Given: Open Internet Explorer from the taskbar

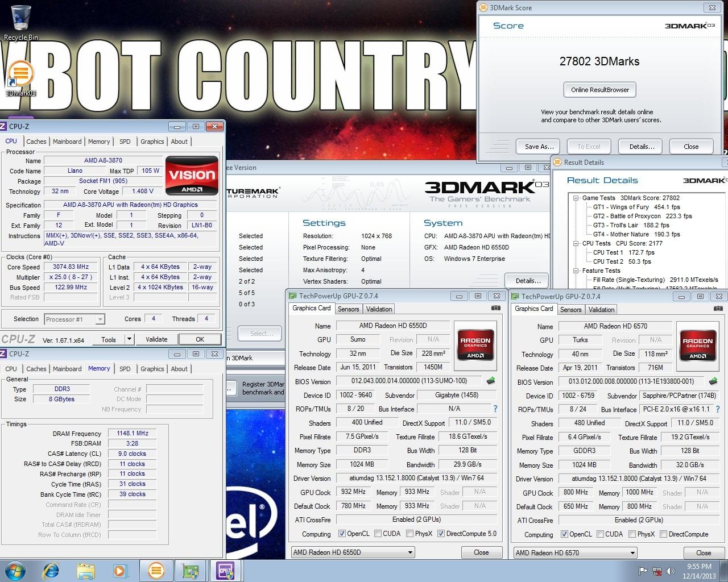Looking at the screenshot, I should coord(51,571).
